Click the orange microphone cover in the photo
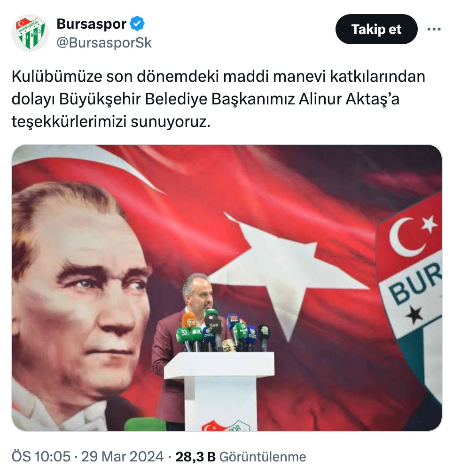The image size is (453, 476). [x=189, y=320]
